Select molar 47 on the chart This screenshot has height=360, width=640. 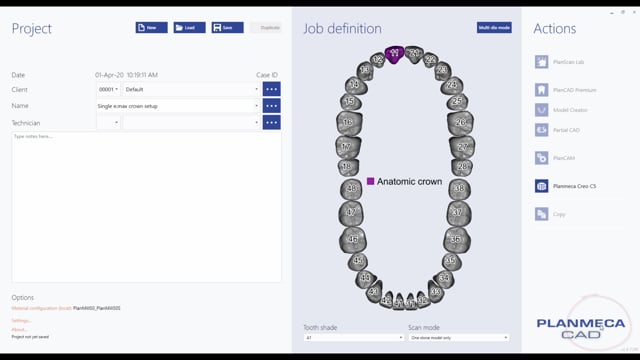(x=351, y=213)
